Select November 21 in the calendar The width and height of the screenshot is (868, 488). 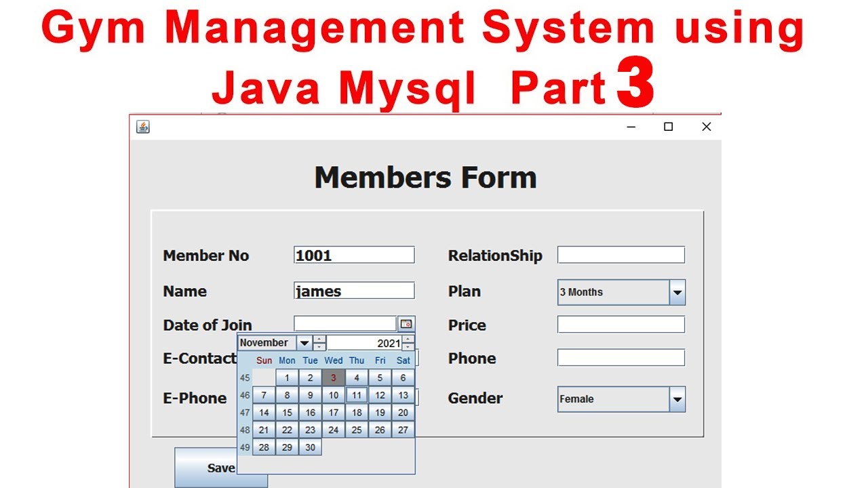[264, 430]
